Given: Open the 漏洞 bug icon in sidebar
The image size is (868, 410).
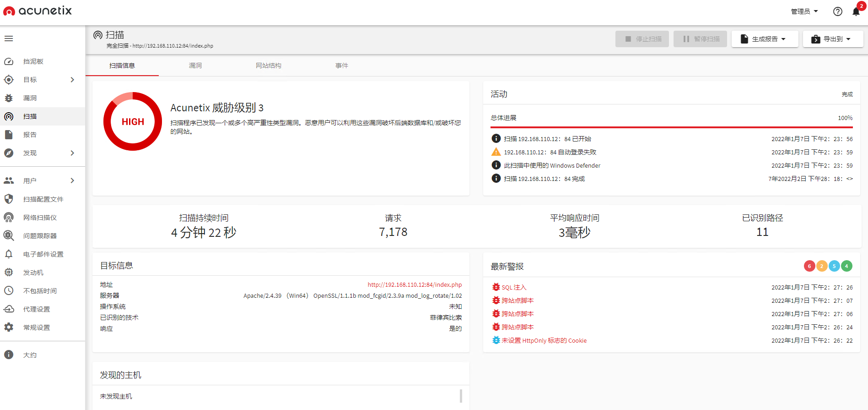Looking at the screenshot, I should pos(9,98).
